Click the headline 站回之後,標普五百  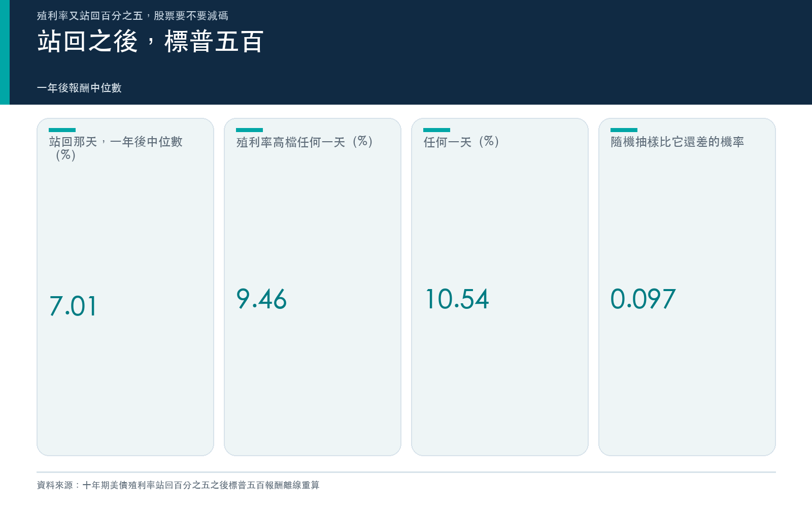coord(150,41)
